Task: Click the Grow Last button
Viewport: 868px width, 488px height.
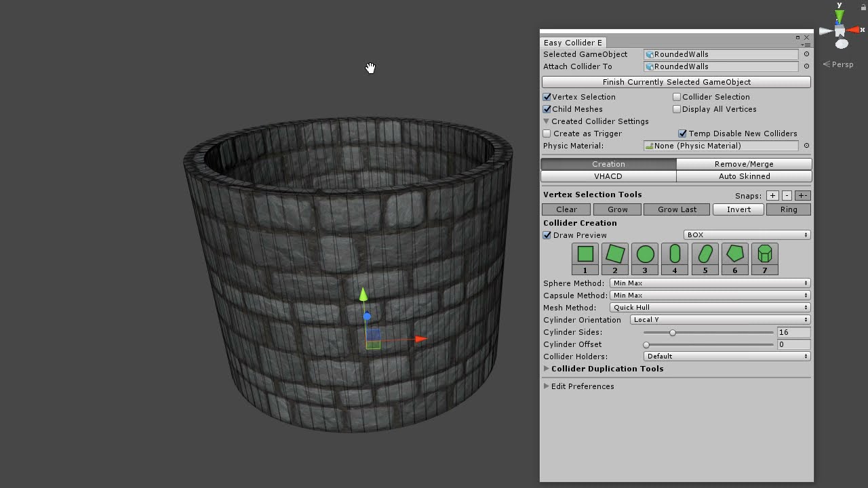Action: [677, 209]
